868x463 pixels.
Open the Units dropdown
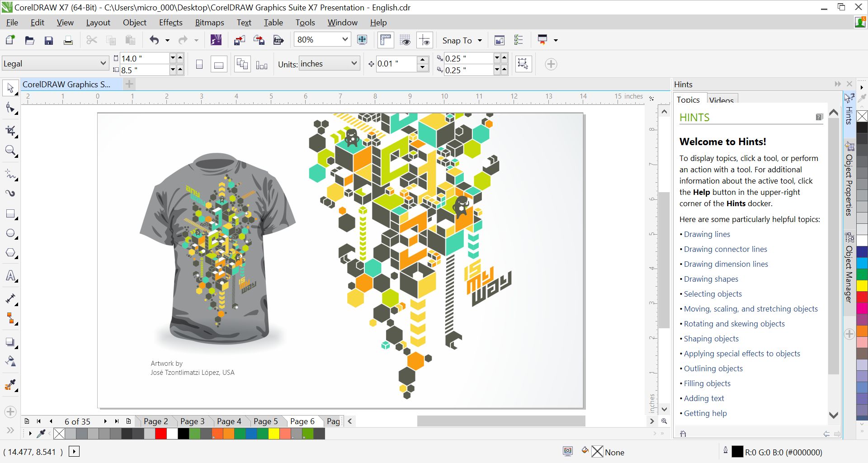click(329, 63)
